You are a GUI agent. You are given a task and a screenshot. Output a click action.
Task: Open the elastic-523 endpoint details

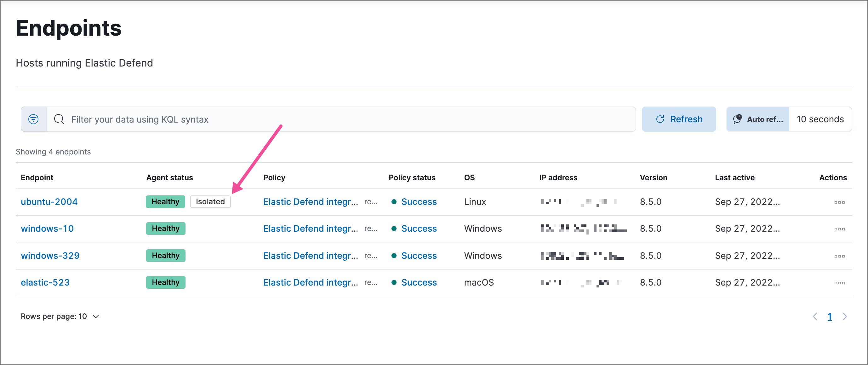coord(45,282)
